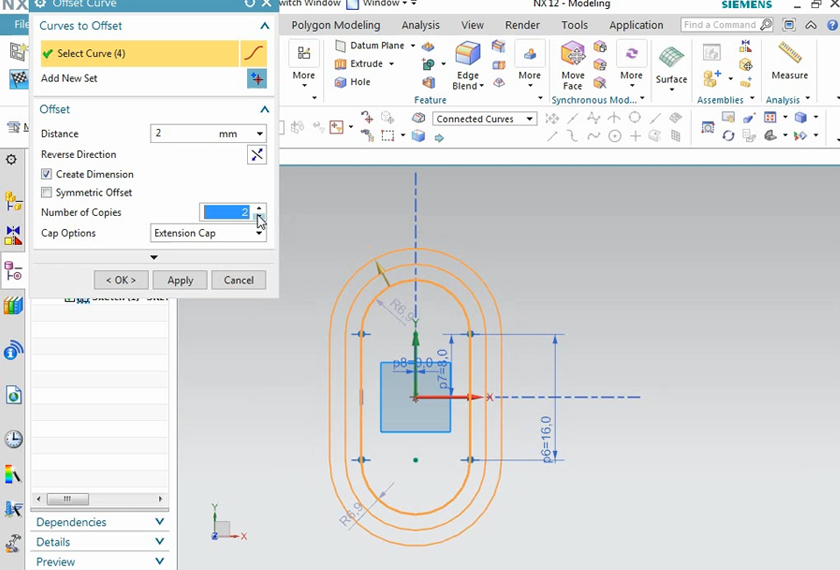Click the Edge Blend tool icon
The width and height of the screenshot is (840, 570).
(x=467, y=54)
